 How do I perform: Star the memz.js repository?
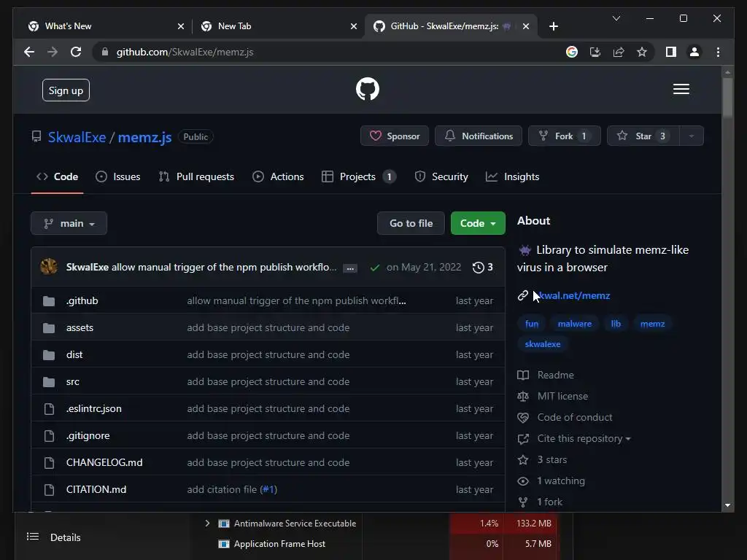(643, 136)
